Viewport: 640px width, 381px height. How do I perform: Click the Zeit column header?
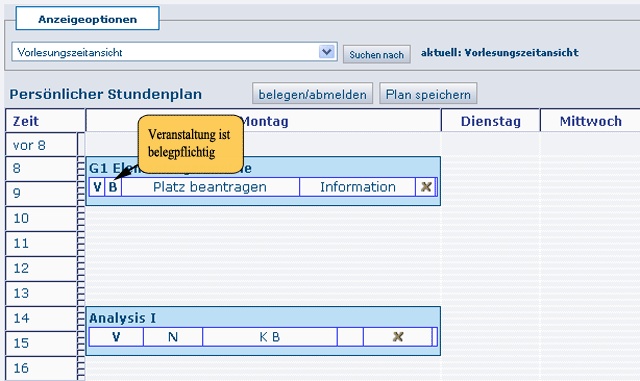click(x=45, y=121)
